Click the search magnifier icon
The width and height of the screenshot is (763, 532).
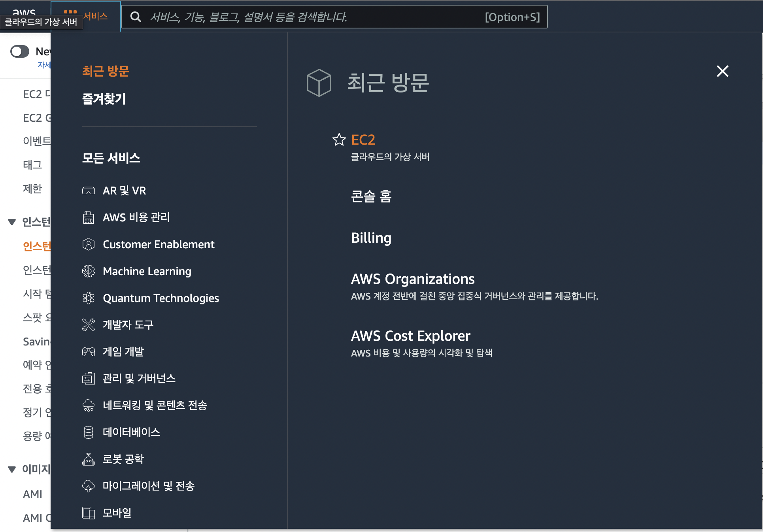click(x=136, y=17)
